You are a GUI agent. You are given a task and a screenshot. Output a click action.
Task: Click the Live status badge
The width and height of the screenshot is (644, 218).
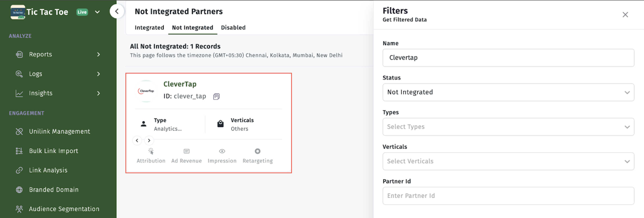82,12
